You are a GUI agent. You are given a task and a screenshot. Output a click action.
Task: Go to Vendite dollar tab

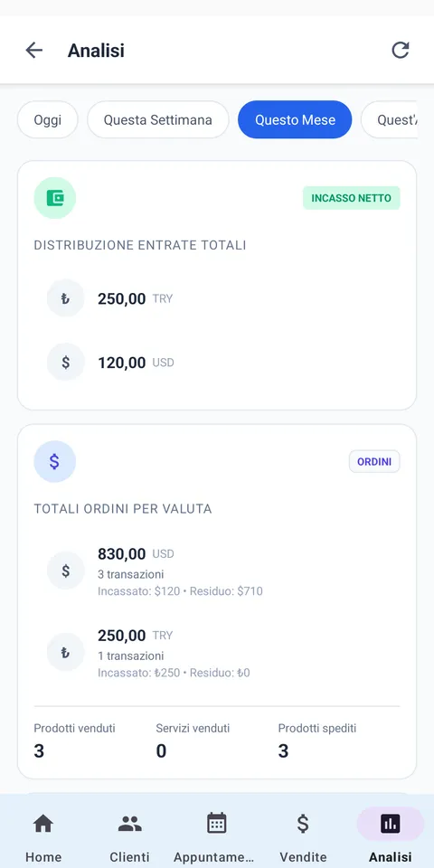[x=303, y=837]
